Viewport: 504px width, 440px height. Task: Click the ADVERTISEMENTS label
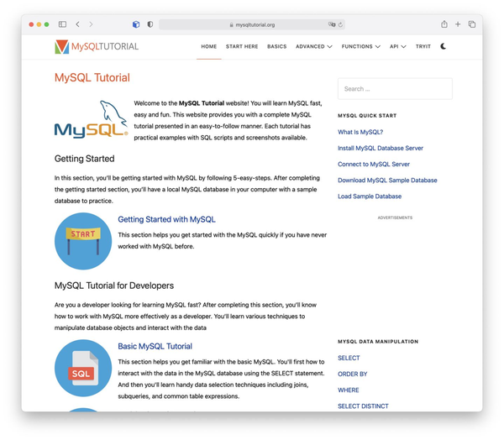point(395,217)
